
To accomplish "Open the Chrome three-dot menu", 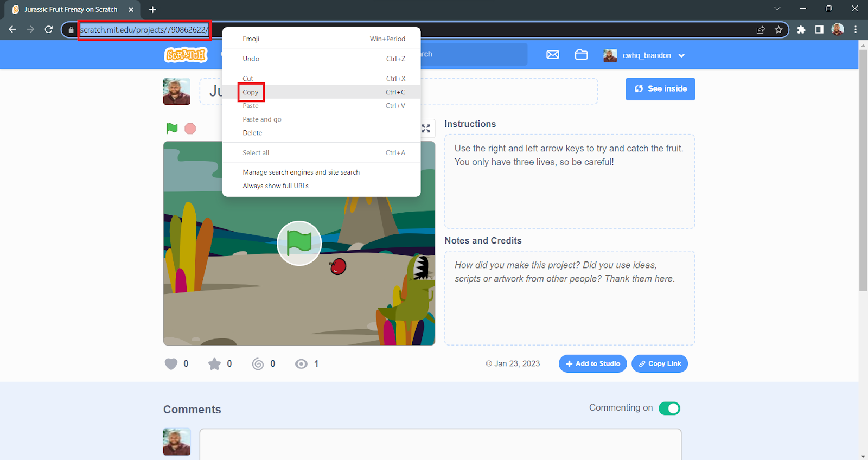I will pyautogui.click(x=856, y=30).
